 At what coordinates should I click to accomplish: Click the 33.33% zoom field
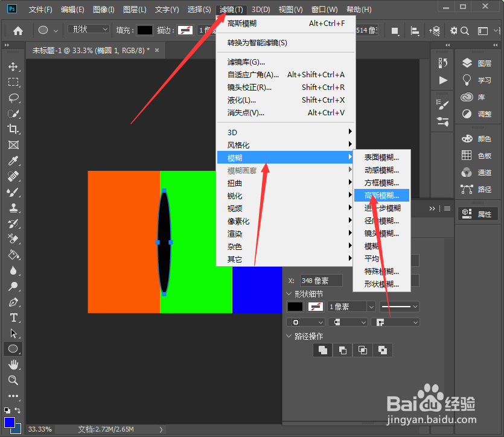point(40,429)
